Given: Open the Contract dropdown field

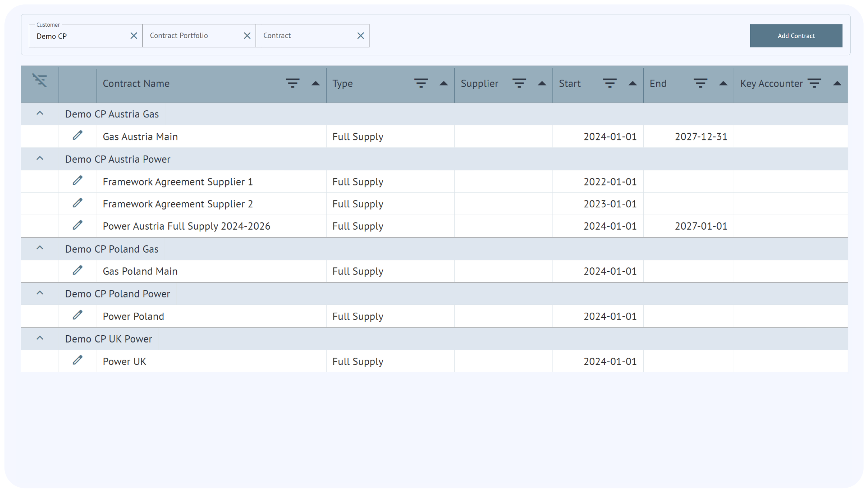Looking at the screenshot, I should 306,36.
